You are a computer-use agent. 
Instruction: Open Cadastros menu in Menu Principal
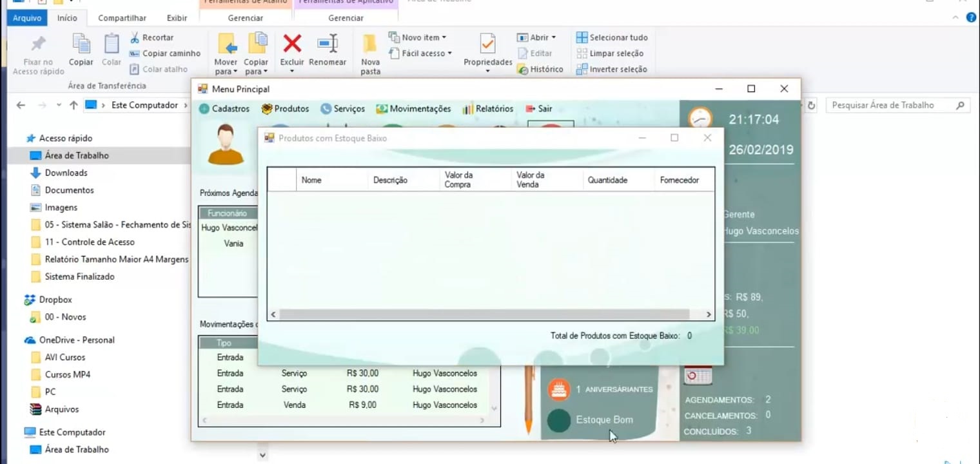point(224,109)
